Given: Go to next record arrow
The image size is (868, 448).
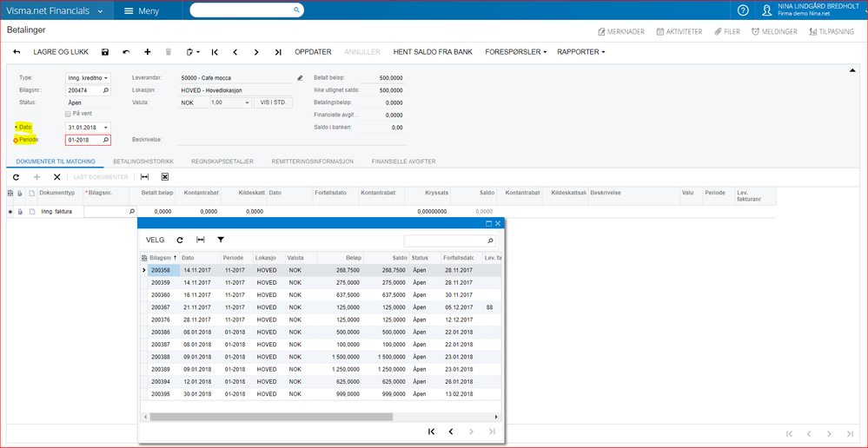Looking at the screenshot, I should [256, 52].
